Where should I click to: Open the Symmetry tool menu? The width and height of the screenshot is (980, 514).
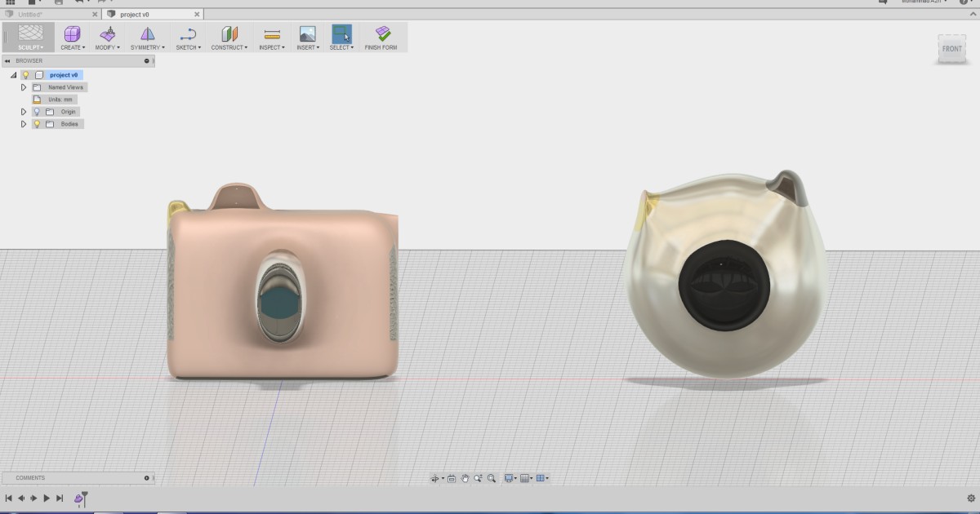(147, 37)
